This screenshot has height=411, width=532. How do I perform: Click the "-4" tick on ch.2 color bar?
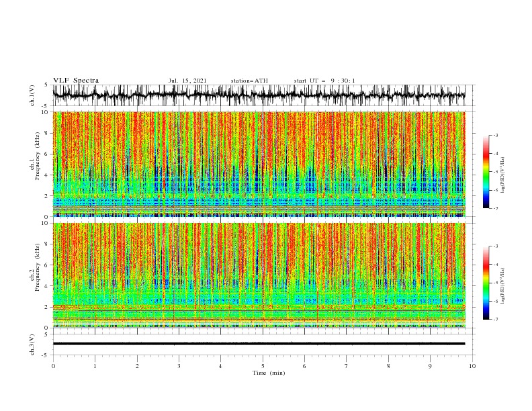point(495,265)
